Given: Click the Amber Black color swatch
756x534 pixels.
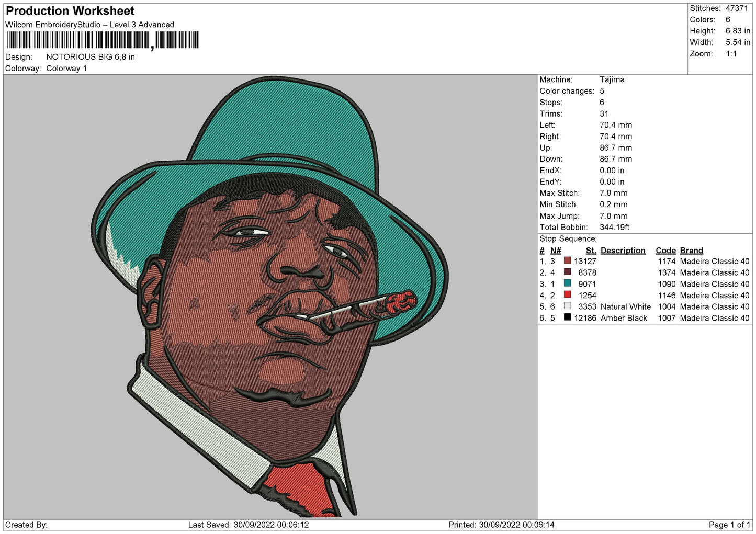Looking at the screenshot, I should [567, 317].
